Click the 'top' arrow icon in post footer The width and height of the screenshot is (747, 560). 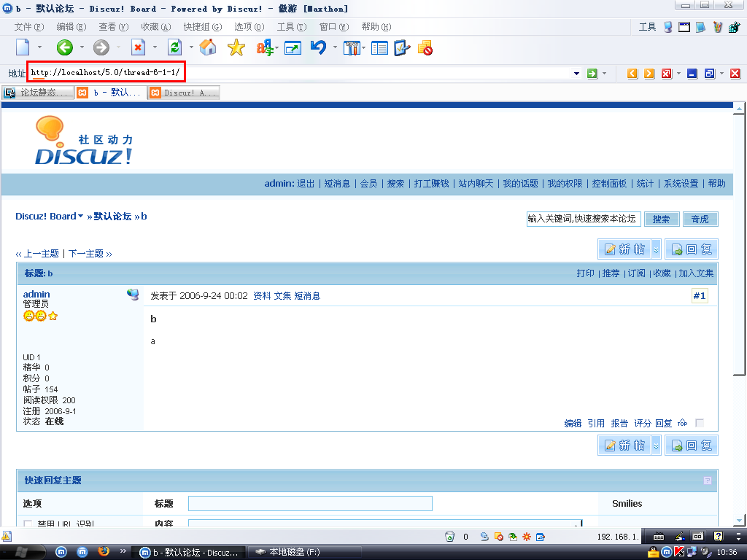coord(683,423)
